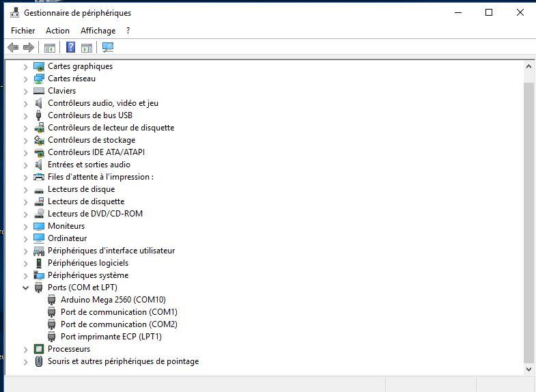Screen dimensions: 536x392
Task: Select Port imprimante ECP (LPT1)
Action: pyautogui.click(x=111, y=337)
